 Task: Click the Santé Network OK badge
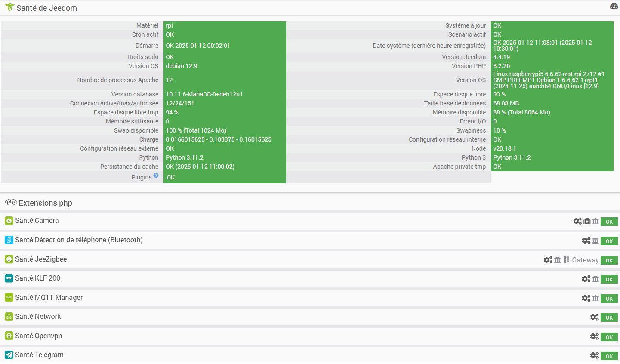coord(609,318)
